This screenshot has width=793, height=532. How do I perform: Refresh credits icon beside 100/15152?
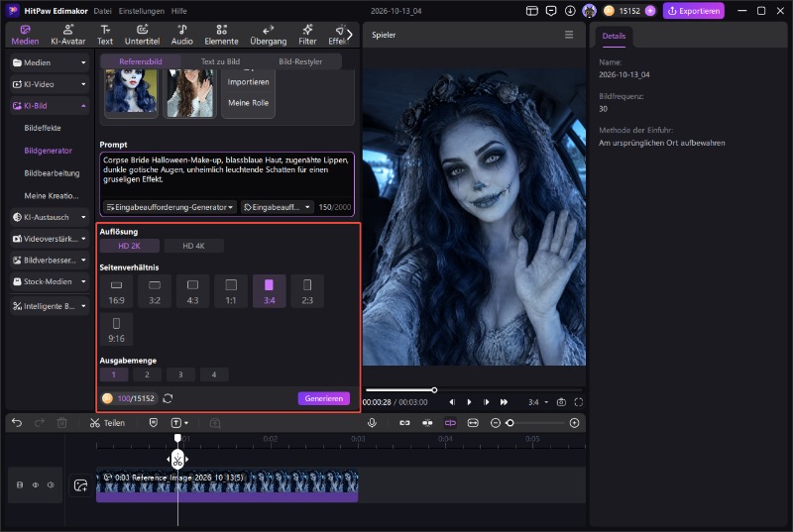coord(168,398)
